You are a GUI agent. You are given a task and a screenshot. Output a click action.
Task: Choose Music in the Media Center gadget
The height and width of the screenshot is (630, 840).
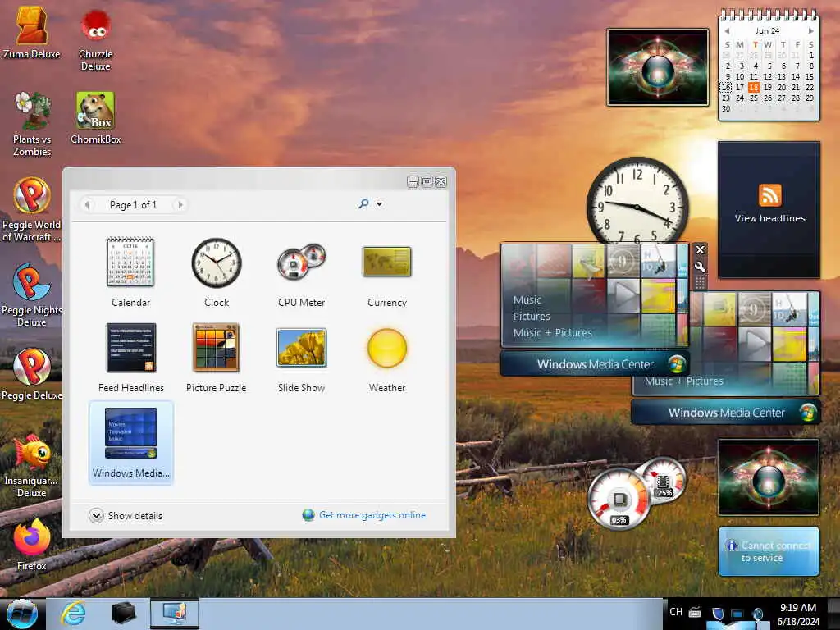coord(527,300)
